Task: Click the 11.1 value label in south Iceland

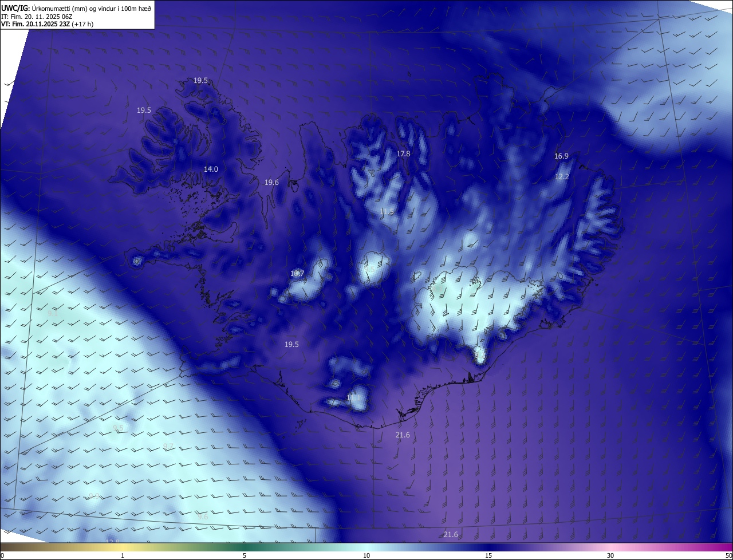Action: (x=354, y=397)
